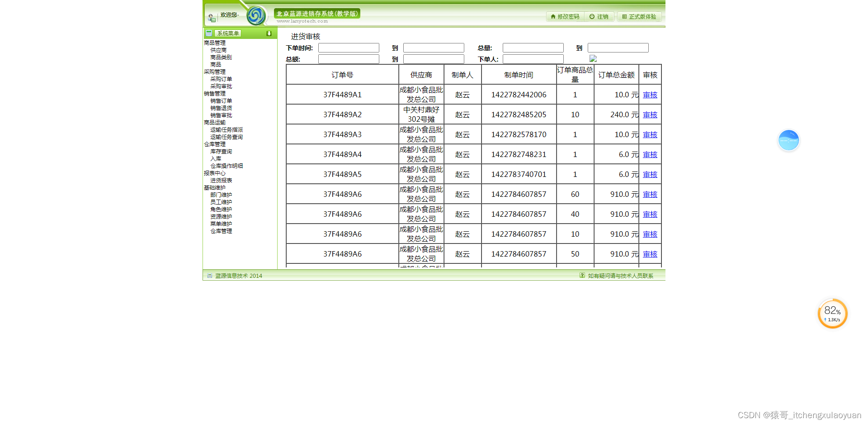
Task: Click the blue swirl system logo
Action: coord(256,16)
